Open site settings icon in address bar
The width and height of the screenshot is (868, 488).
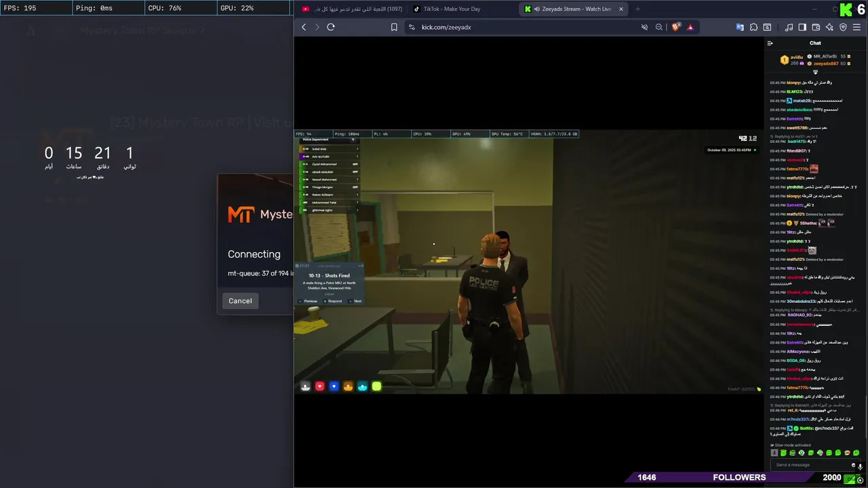click(x=411, y=27)
